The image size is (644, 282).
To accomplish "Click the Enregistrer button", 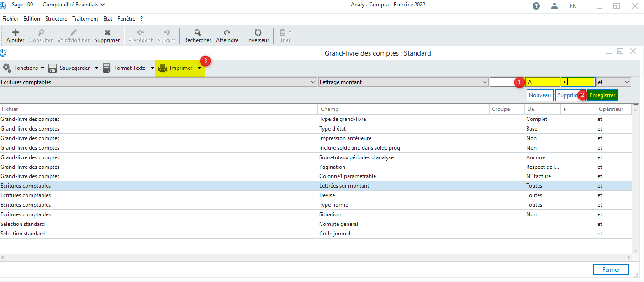I will [602, 95].
